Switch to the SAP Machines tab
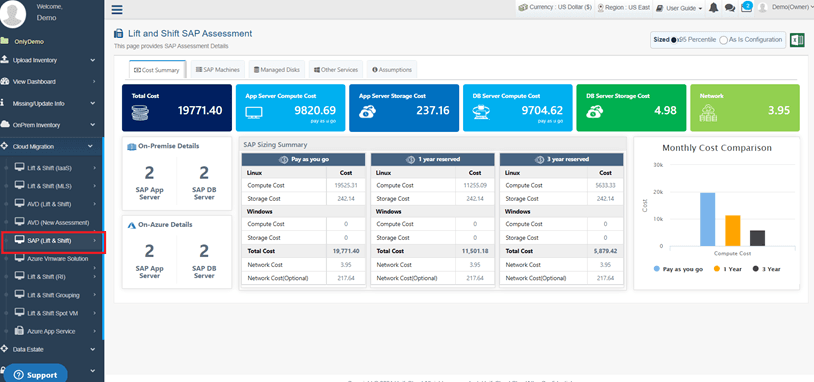The width and height of the screenshot is (814, 382). tap(218, 70)
